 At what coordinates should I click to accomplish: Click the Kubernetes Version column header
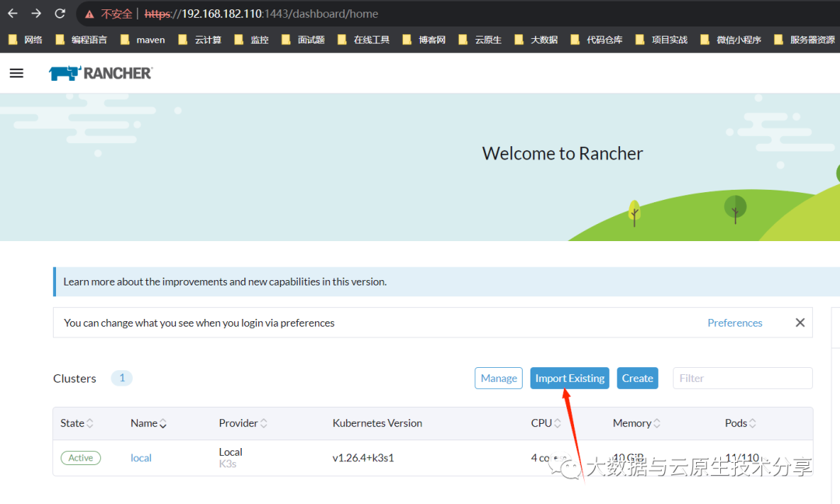pos(377,423)
